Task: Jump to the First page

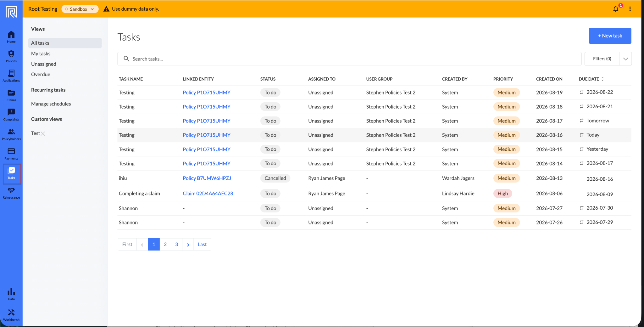Action: click(x=127, y=245)
